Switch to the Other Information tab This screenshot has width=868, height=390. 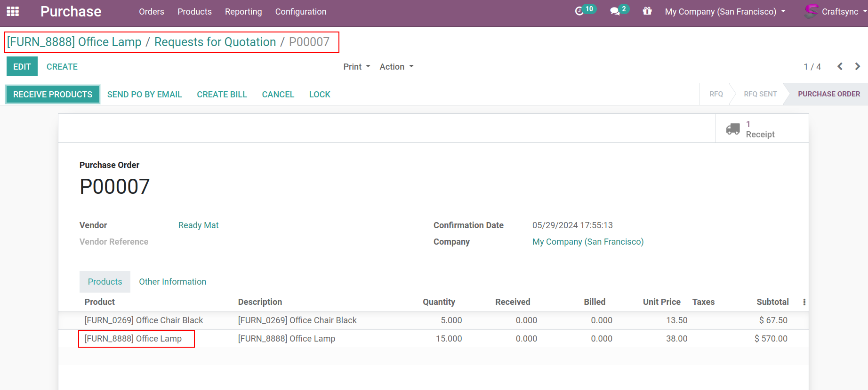click(x=172, y=282)
